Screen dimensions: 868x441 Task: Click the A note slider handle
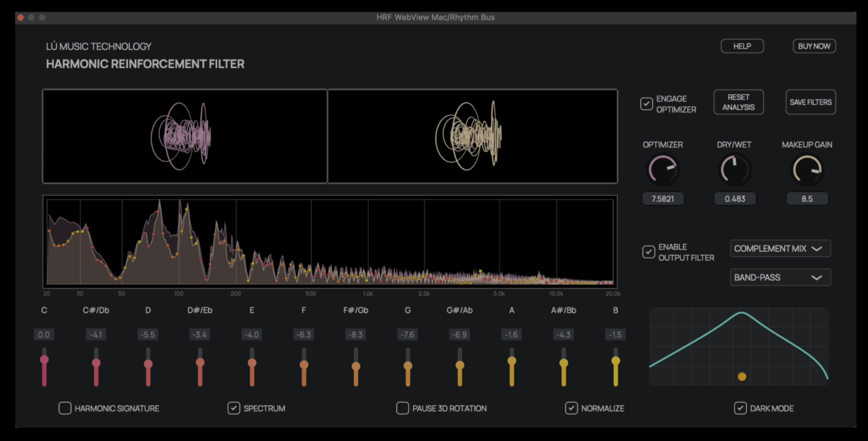(512, 360)
